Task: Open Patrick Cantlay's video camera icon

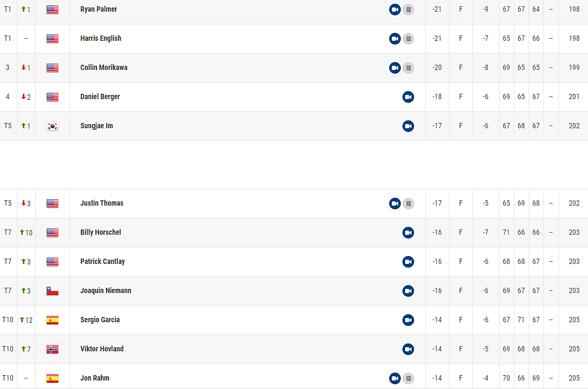Action: (408, 262)
